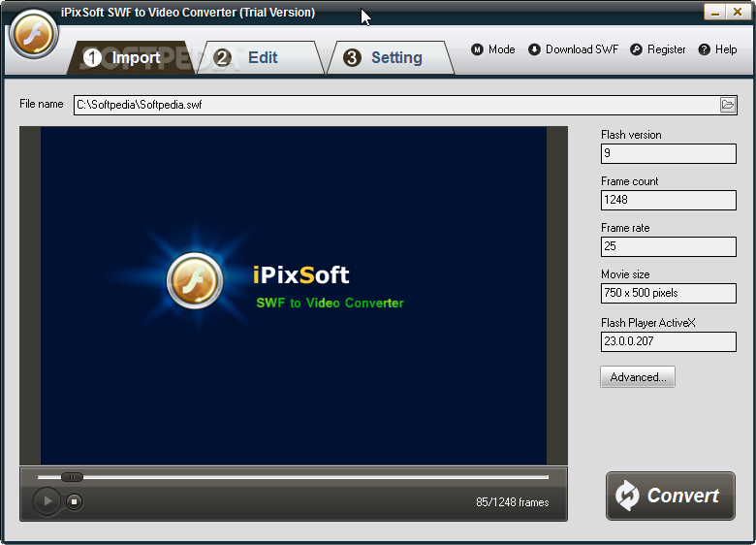Click the Movie size field
This screenshot has height=545, width=756.
(x=668, y=293)
